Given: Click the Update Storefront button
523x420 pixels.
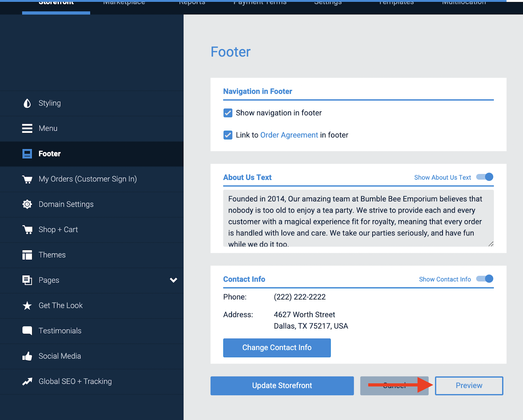Looking at the screenshot, I should [x=282, y=386].
